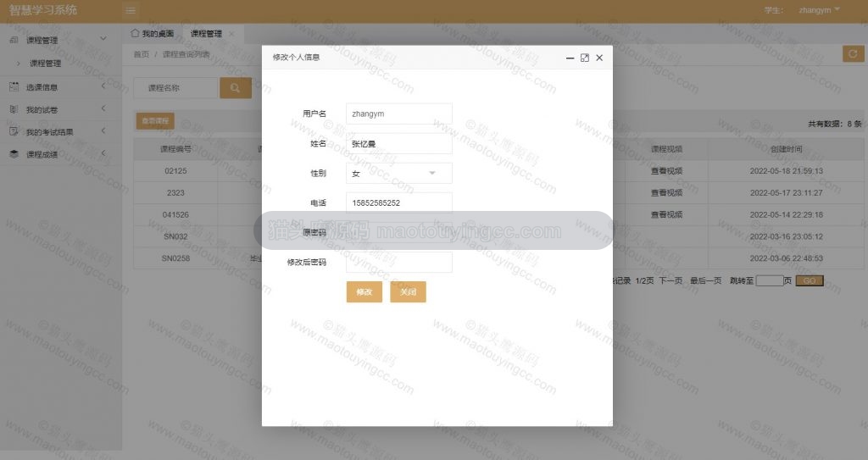
Task: Click the home icon on 我的桌面 tab
Action: 135,33
